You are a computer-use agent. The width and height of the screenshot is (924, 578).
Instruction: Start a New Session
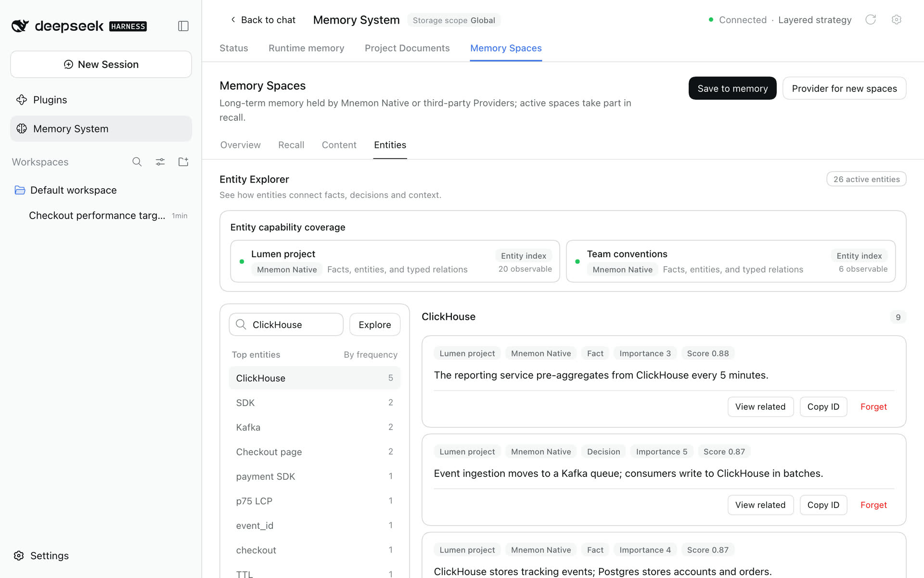[101, 65]
